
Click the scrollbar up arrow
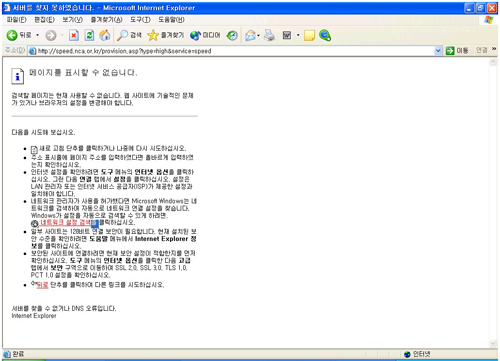tap(493, 62)
